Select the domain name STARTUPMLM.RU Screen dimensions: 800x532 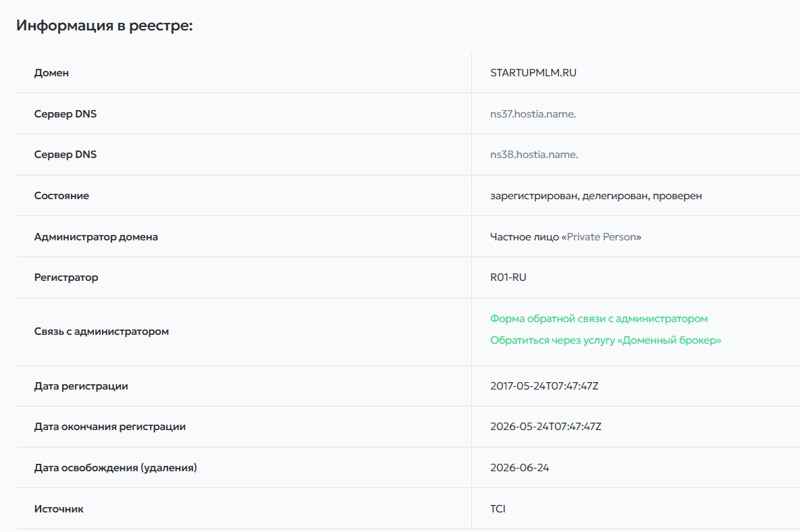[x=533, y=72]
